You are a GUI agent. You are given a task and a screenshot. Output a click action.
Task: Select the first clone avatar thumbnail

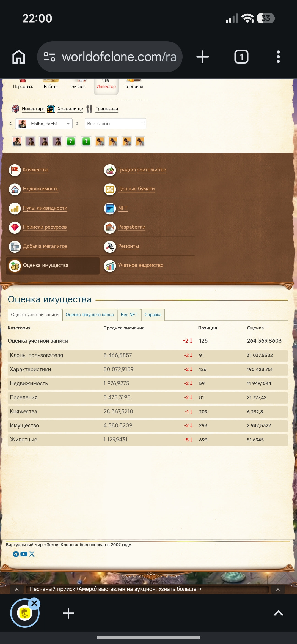17,141
